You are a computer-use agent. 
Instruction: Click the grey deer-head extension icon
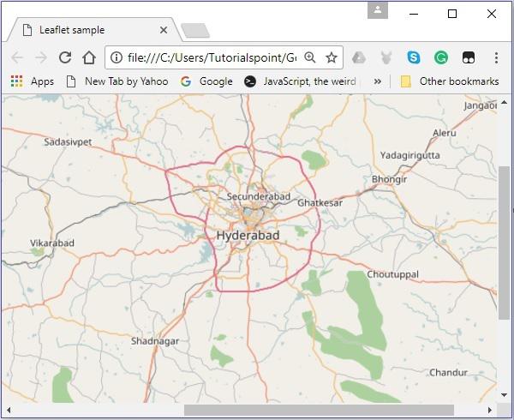pyautogui.click(x=386, y=57)
